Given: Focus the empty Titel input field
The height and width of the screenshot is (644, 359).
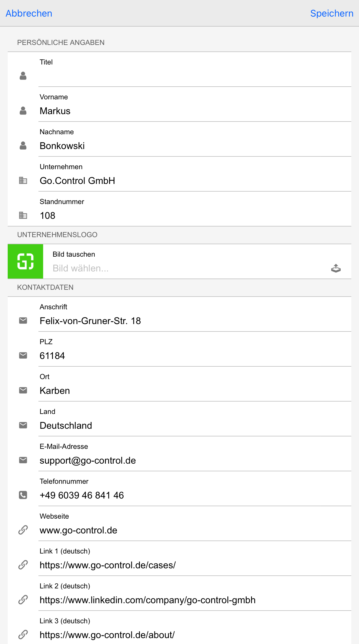Looking at the screenshot, I should pos(195,76).
